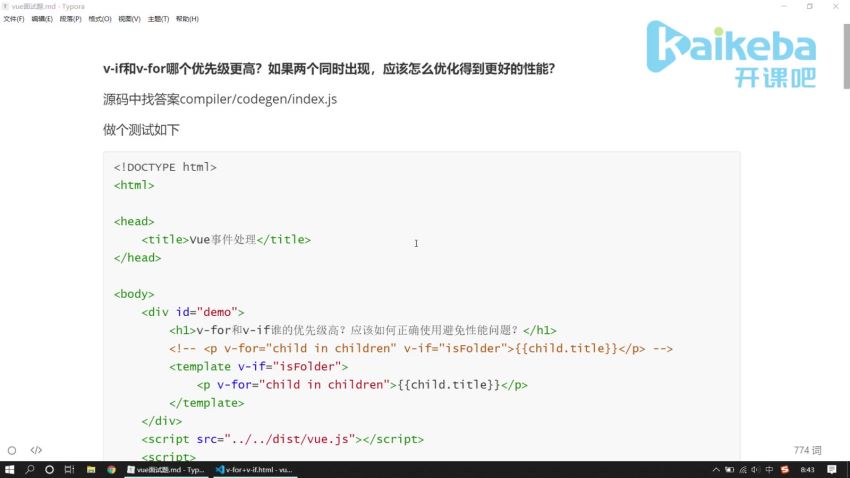Toggle the sidebar circle icon at bottom left

pos(12,450)
